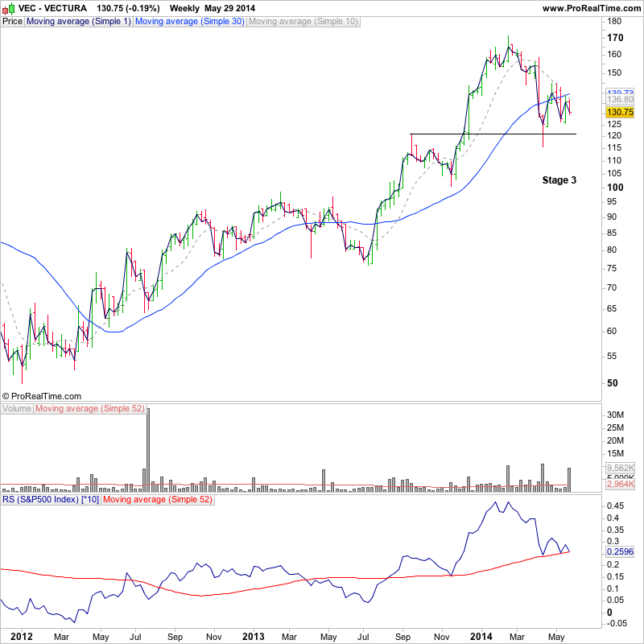
Task: Click the -0.05 RS axis label
Action: click(617, 623)
